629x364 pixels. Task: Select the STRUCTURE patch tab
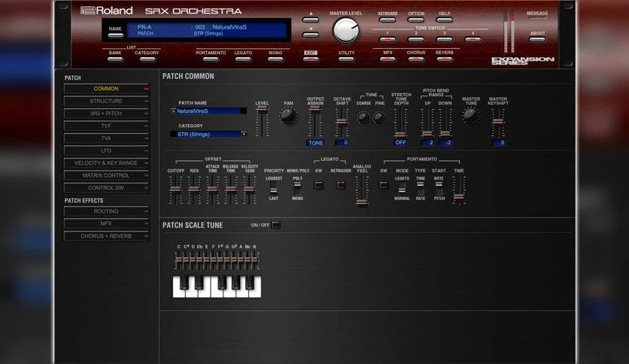106,101
